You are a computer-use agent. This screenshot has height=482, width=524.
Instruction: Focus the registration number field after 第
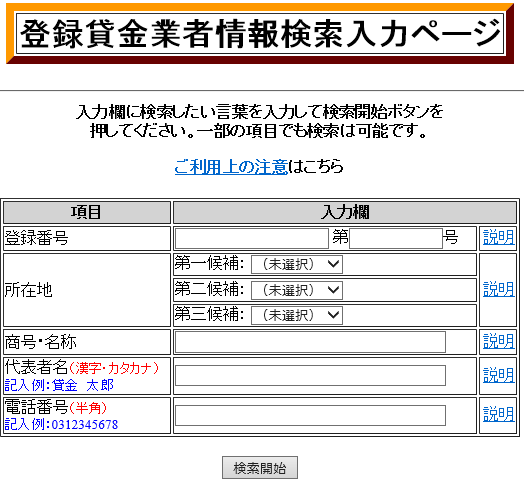coord(396,238)
